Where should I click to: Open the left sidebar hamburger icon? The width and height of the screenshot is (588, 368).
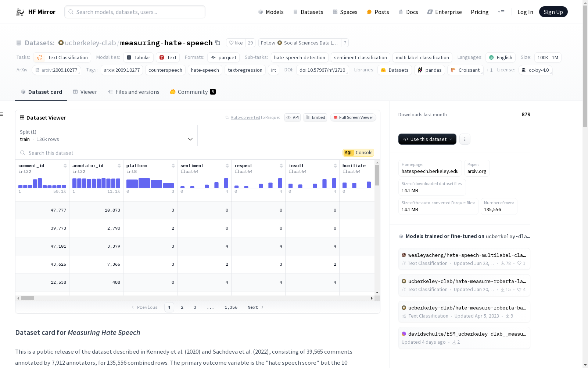click(x=1, y=114)
